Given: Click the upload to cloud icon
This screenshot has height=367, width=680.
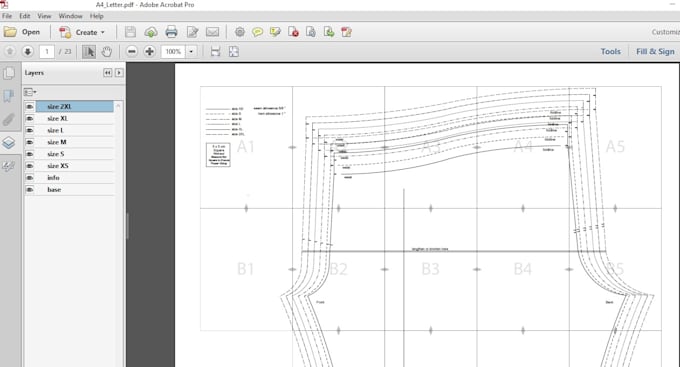Looking at the screenshot, I should [x=151, y=32].
